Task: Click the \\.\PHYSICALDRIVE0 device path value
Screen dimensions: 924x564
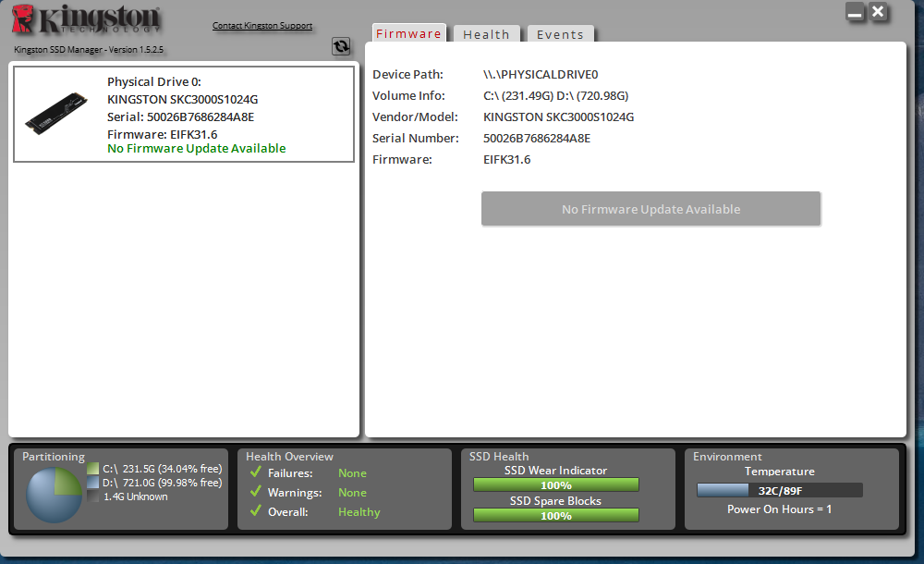Action: point(541,74)
